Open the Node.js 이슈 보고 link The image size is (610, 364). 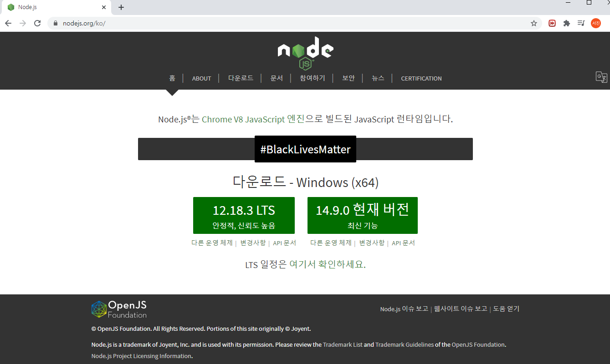click(x=404, y=309)
